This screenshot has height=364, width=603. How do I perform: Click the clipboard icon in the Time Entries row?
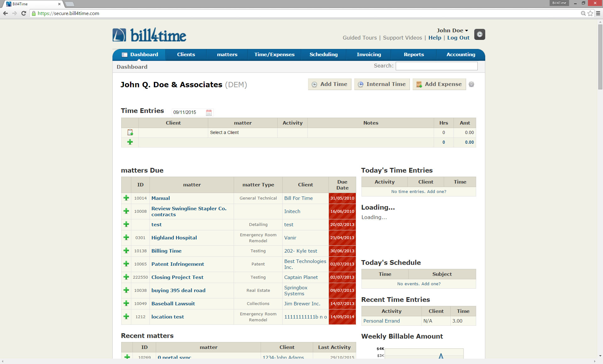(130, 132)
